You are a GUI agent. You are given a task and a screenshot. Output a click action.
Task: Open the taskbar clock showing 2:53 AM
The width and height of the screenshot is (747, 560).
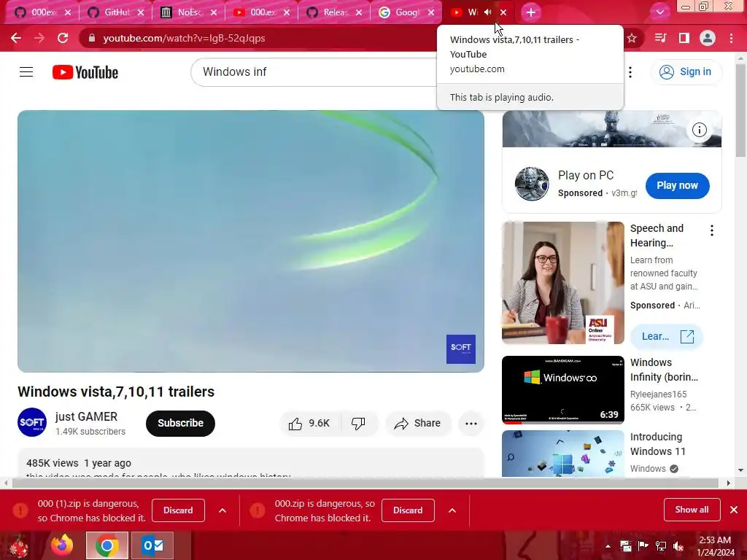coord(715,546)
